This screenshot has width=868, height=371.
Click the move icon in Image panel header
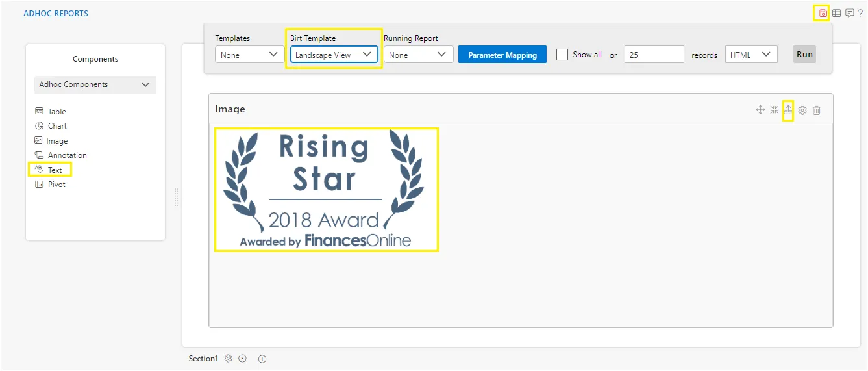coord(760,110)
